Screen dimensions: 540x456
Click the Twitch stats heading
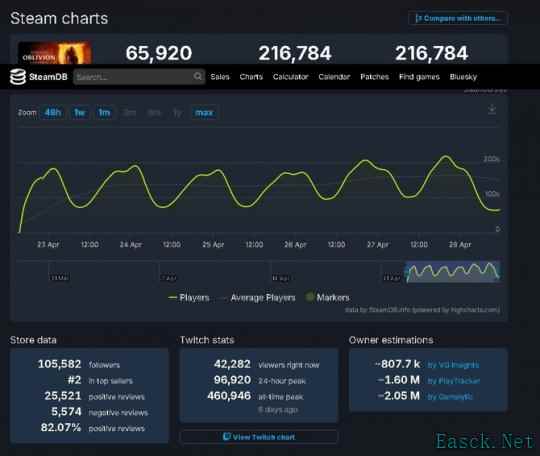(207, 340)
